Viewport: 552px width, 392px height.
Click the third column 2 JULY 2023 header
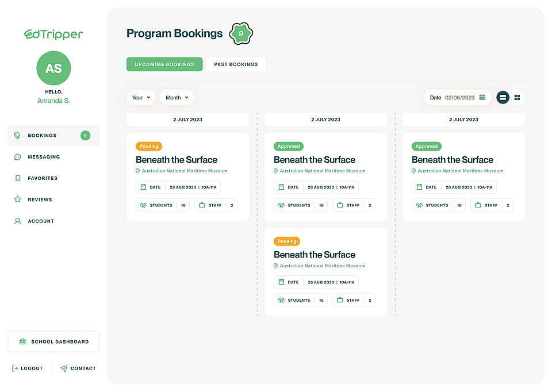pos(463,120)
